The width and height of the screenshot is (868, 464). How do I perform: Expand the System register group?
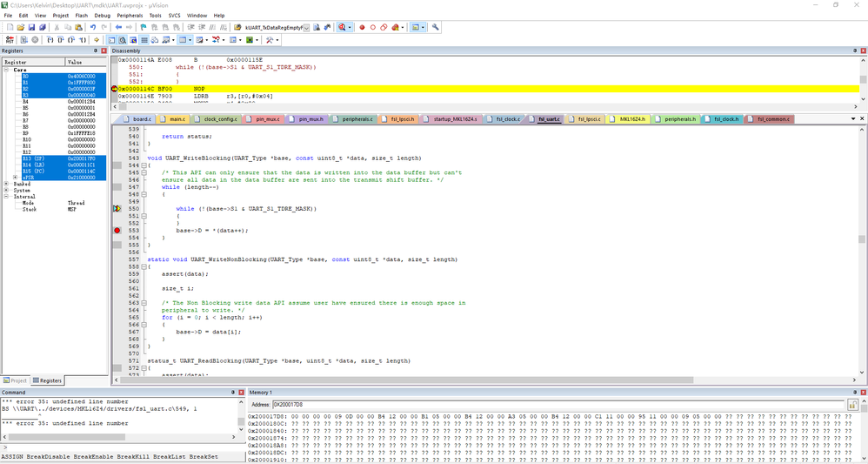pyautogui.click(x=7, y=190)
